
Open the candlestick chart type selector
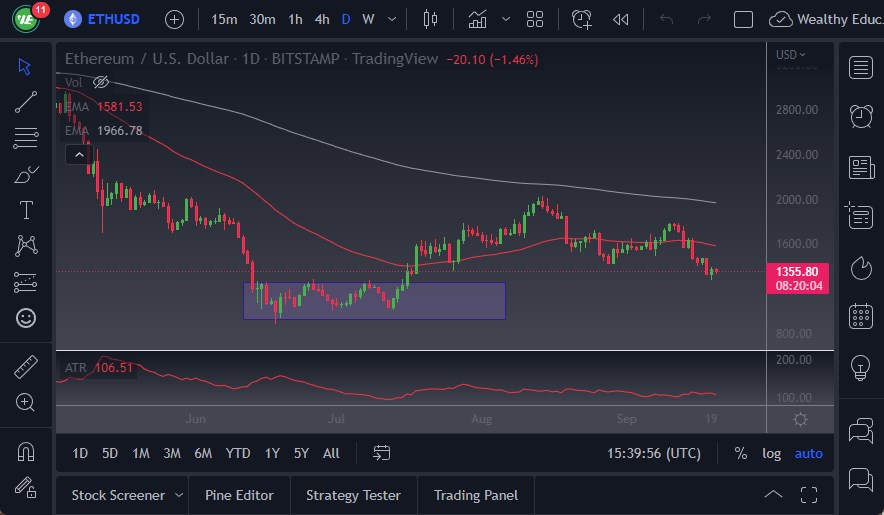[431, 19]
